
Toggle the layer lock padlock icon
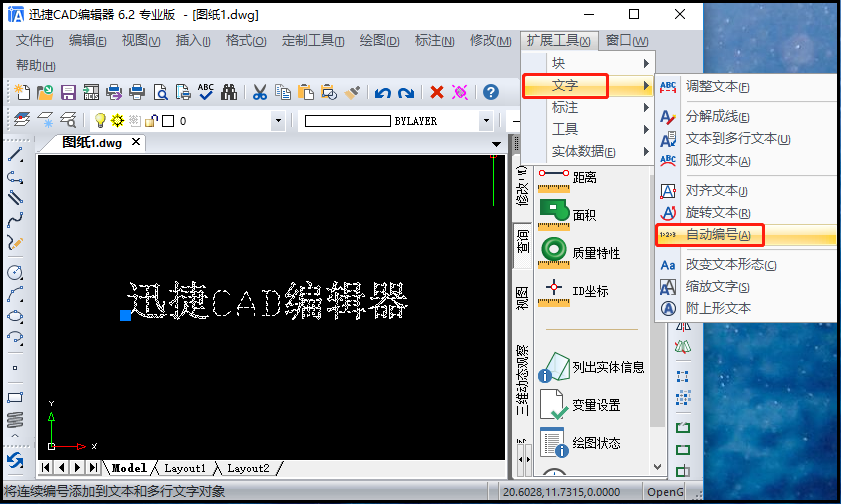151,121
